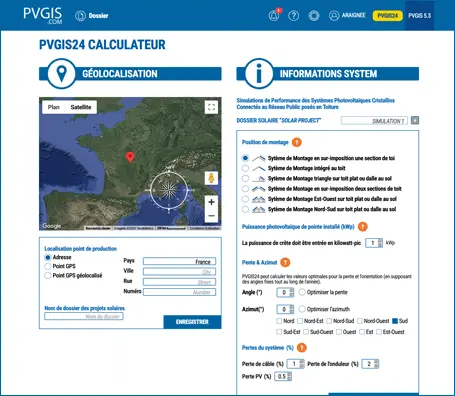455x396 pixels.
Task: Adjust the Perte de l'onduleur stepper
Action: (x=376, y=364)
